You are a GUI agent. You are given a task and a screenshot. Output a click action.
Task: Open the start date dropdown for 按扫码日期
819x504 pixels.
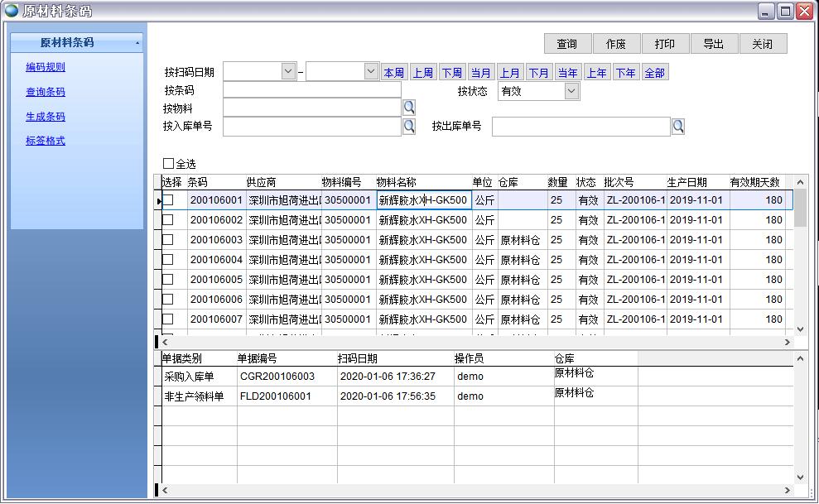coord(288,72)
